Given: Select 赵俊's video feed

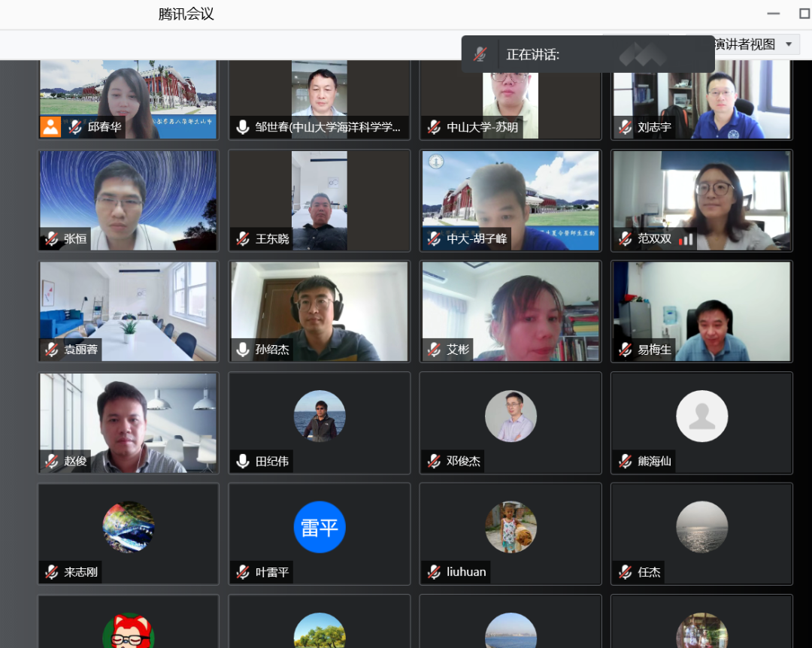Looking at the screenshot, I should pos(129,422).
